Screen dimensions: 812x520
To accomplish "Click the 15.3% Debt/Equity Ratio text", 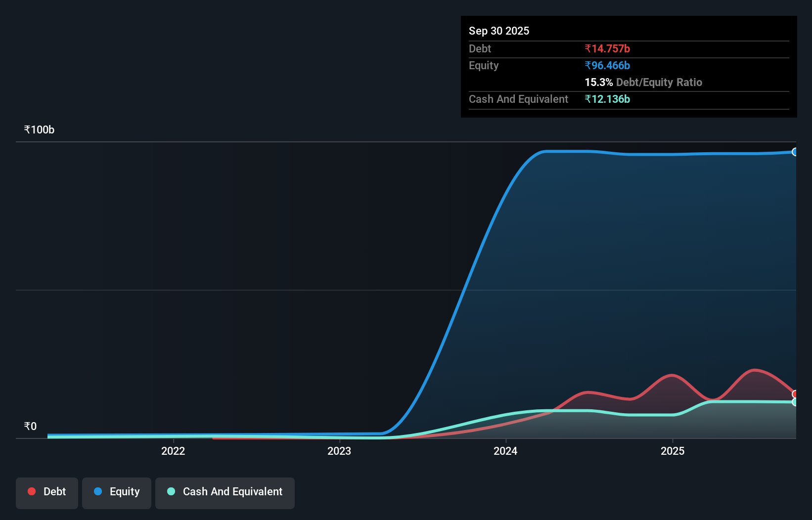I will tap(643, 82).
